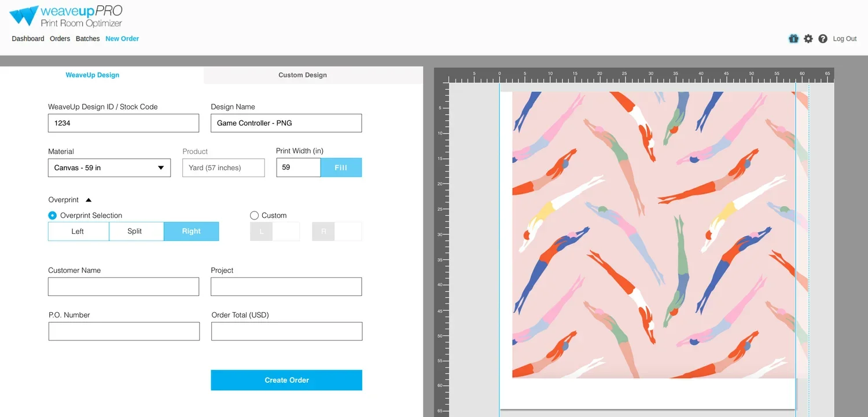The height and width of the screenshot is (417, 868).
Task: Open settings gear icon
Action: 808,39
